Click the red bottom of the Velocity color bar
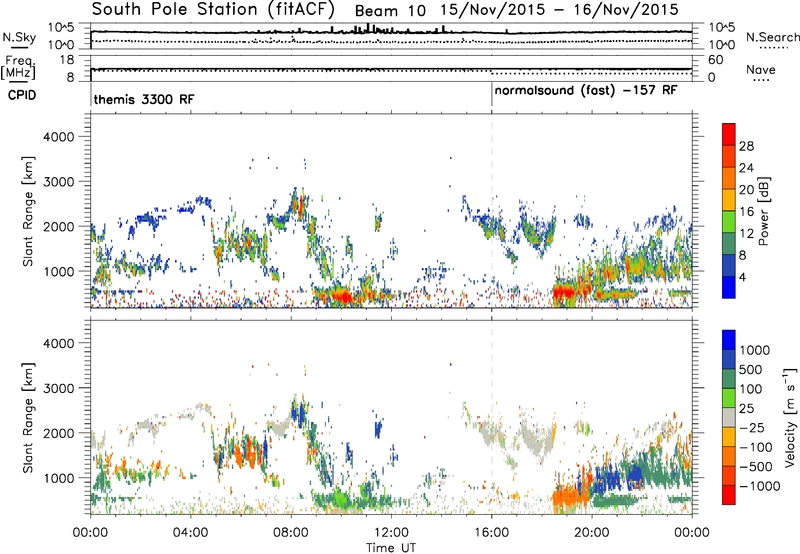 point(729,495)
